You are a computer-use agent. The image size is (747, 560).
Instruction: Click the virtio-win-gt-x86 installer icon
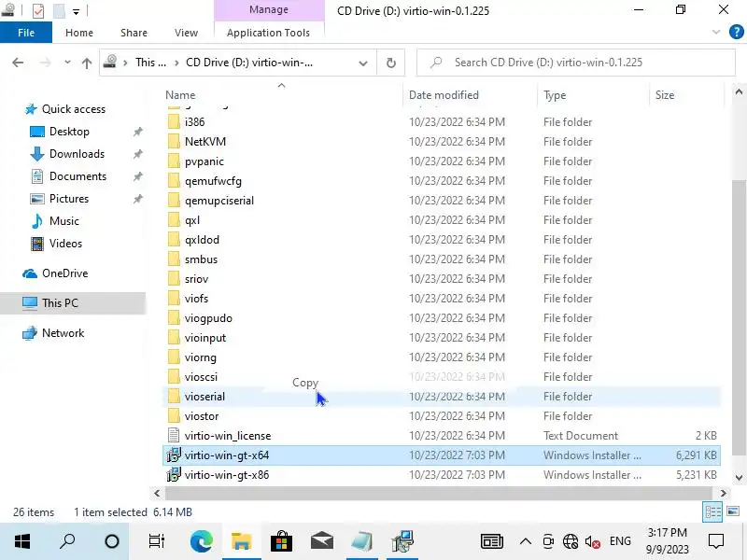(x=174, y=475)
